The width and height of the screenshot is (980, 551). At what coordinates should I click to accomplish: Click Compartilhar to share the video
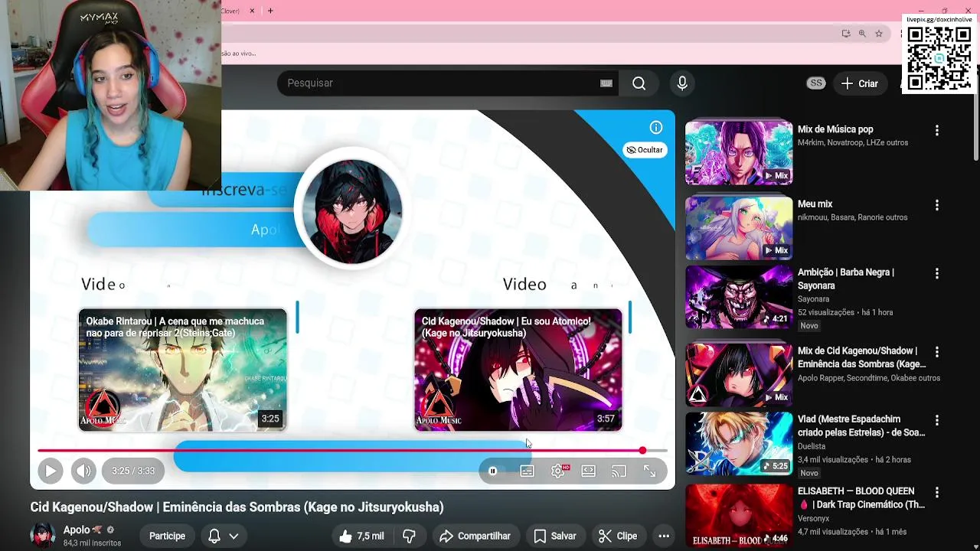click(475, 536)
